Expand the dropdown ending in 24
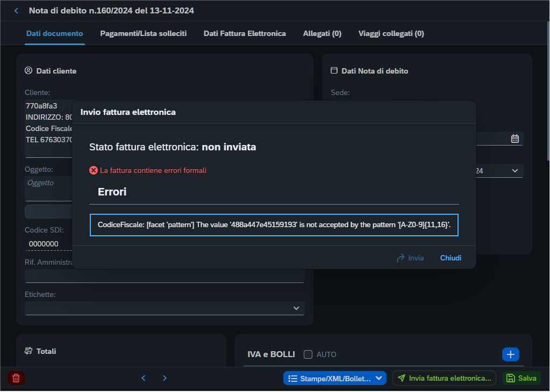The width and height of the screenshot is (550, 392). click(515, 171)
